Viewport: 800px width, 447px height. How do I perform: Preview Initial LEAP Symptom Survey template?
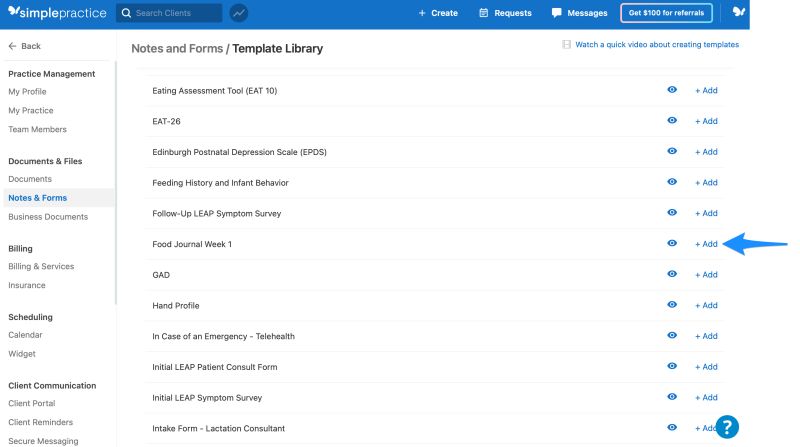(672, 396)
